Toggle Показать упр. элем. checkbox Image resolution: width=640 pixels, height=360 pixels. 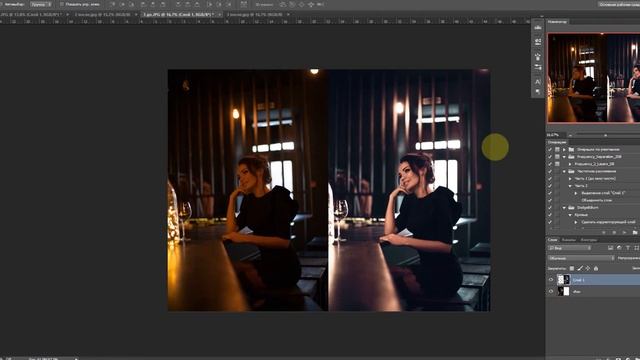coord(62,4)
